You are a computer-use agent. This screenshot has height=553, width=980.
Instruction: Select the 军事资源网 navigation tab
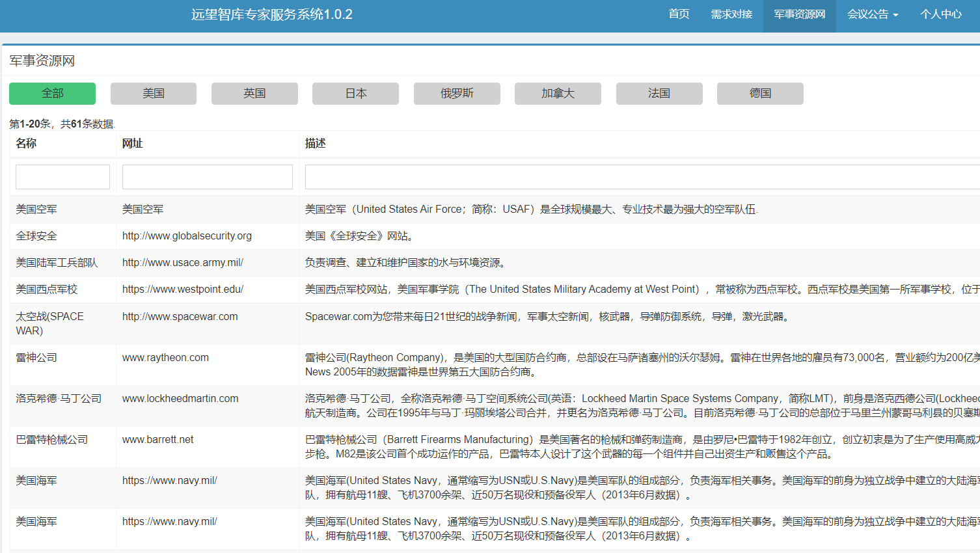click(x=800, y=14)
